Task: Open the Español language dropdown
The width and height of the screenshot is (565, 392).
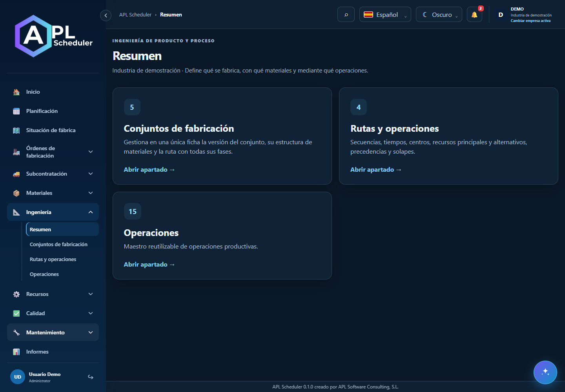Action: click(385, 15)
